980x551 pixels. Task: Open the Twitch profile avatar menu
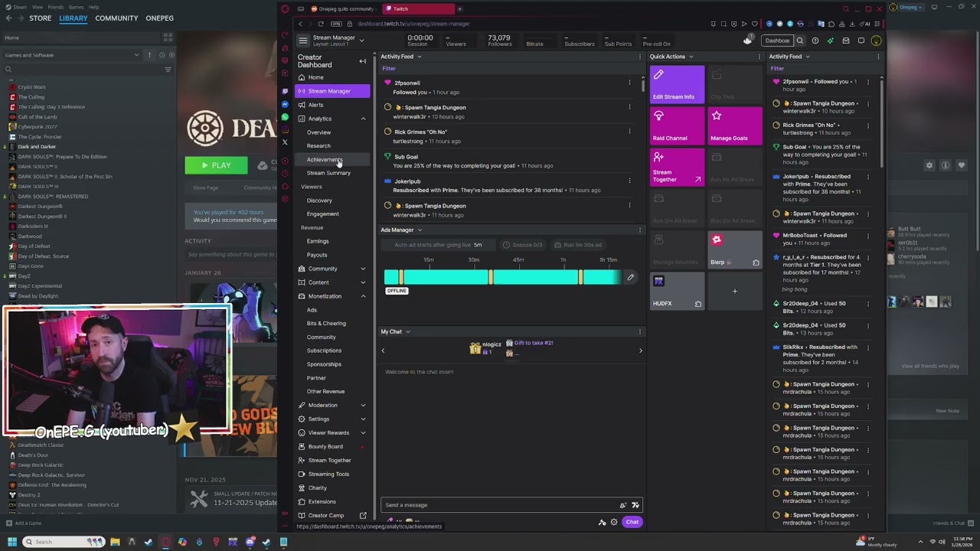(877, 41)
